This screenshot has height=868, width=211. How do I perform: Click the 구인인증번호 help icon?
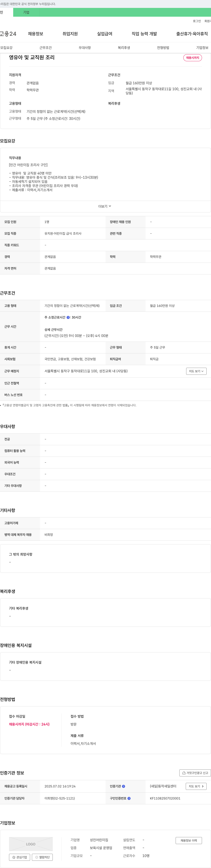coord(129,798)
